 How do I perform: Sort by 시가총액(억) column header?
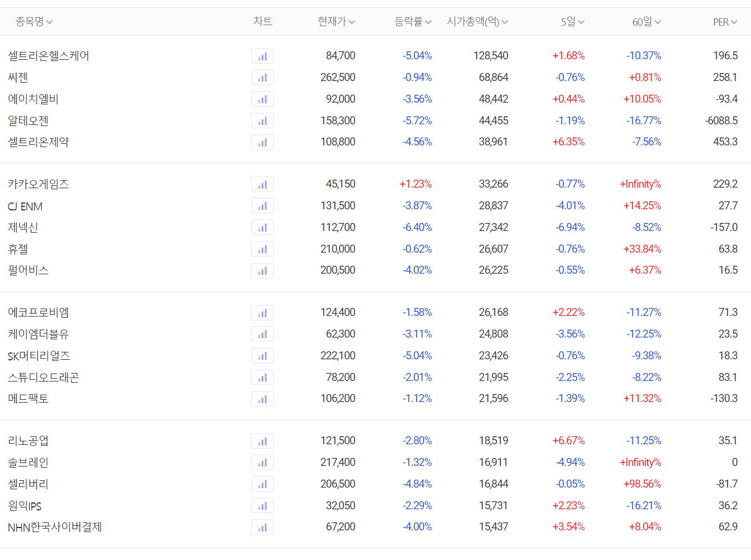click(478, 22)
